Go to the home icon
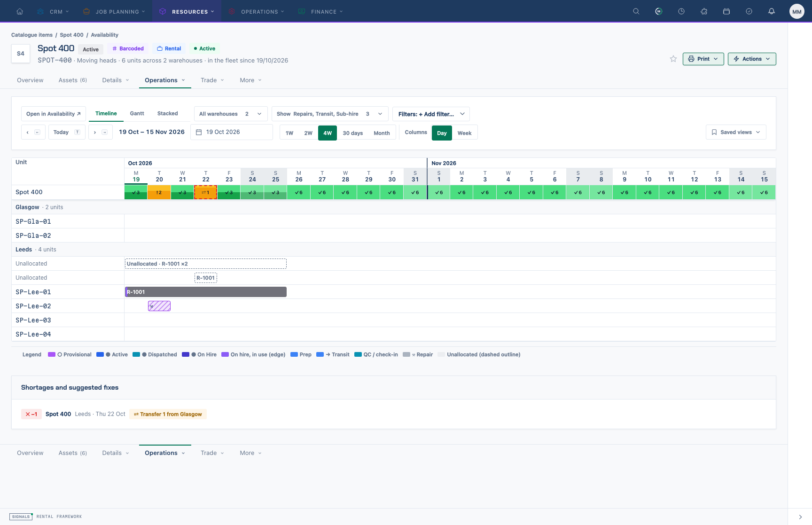 [x=20, y=11]
